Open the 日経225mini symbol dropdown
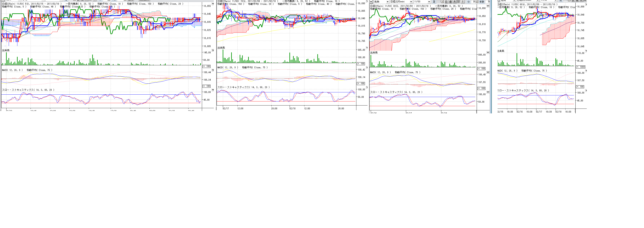Viewport: 644px width, 228px height. coord(411,2)
